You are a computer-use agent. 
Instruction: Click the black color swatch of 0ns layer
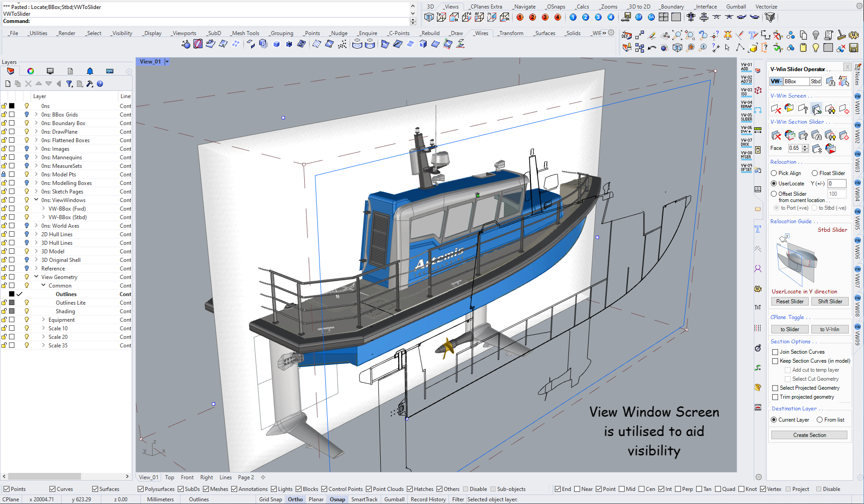pyautogui.click(x=12, y=106)
